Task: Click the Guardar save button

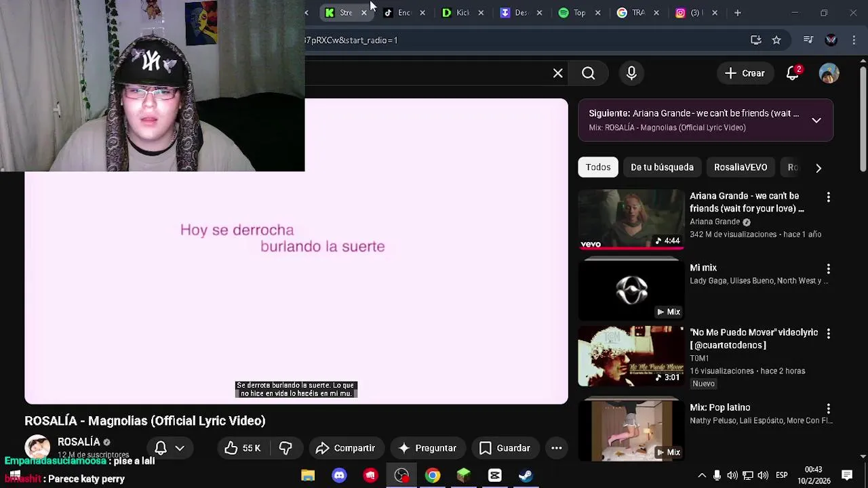Action: tap(505, 448)
